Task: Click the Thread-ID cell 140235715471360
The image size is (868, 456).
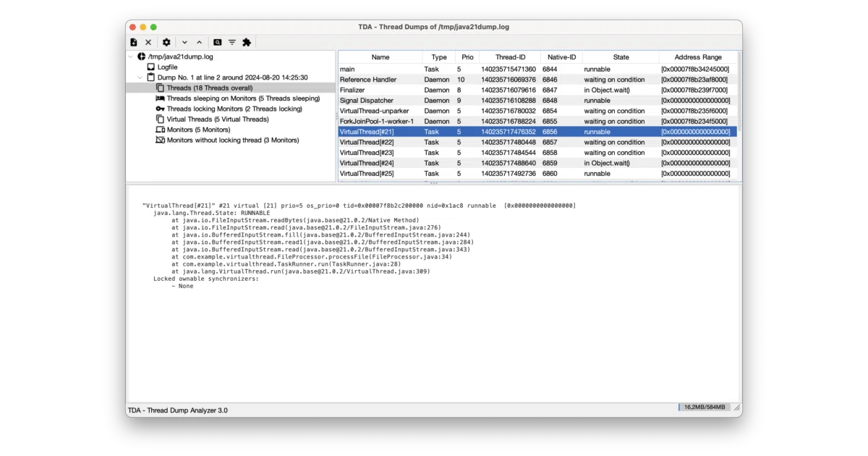Action: (x=509, y=69)
